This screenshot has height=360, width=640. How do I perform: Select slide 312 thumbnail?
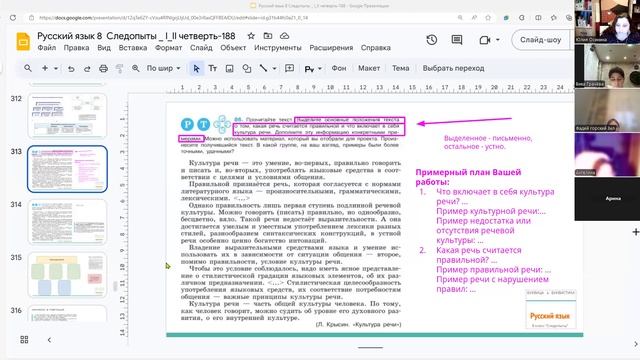point(67,116)
